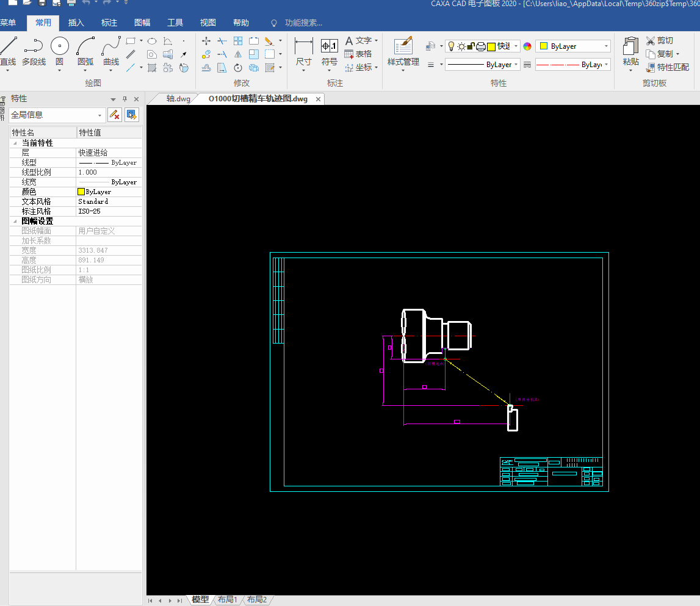Switch to the 标注 ribbon tab
Screen dimensions: 700x606
(x=109, y=23)
